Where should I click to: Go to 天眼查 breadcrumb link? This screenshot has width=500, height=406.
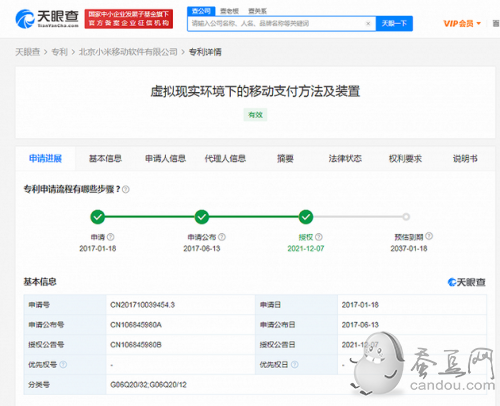(x=27, y=52)
